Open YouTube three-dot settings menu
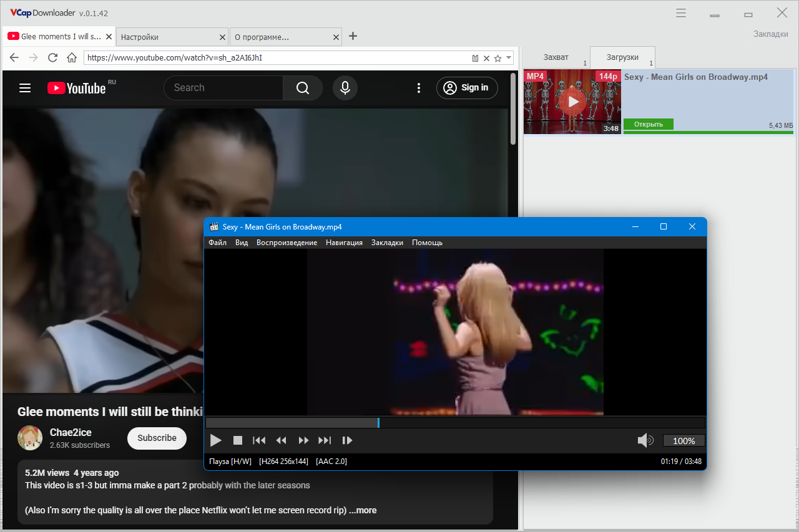 tap(419, 88)
